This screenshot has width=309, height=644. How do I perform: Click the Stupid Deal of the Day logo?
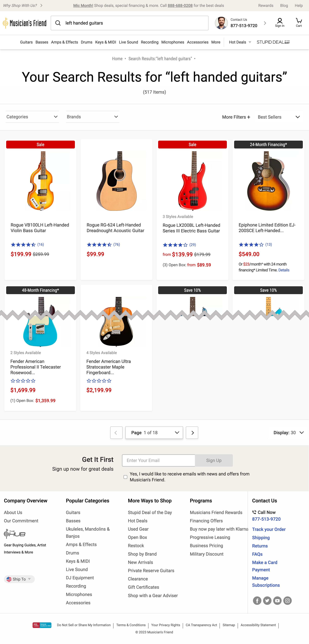click(272, 42)
